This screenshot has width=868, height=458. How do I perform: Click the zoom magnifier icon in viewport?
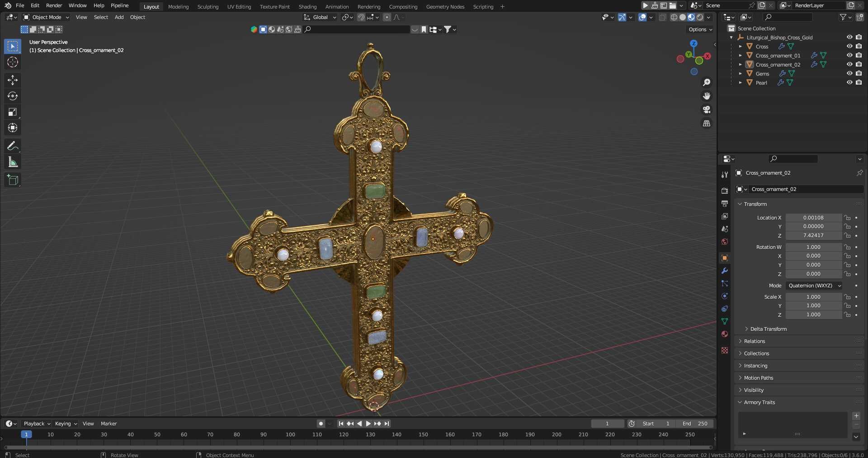click(707, 82)
